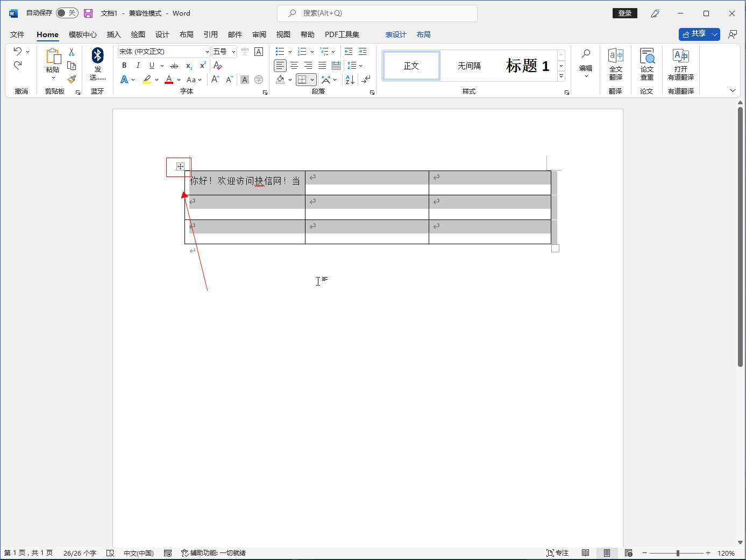Open the borders dropdown arrow
This screenshot has height=560, width=746.
coord(312,80)
